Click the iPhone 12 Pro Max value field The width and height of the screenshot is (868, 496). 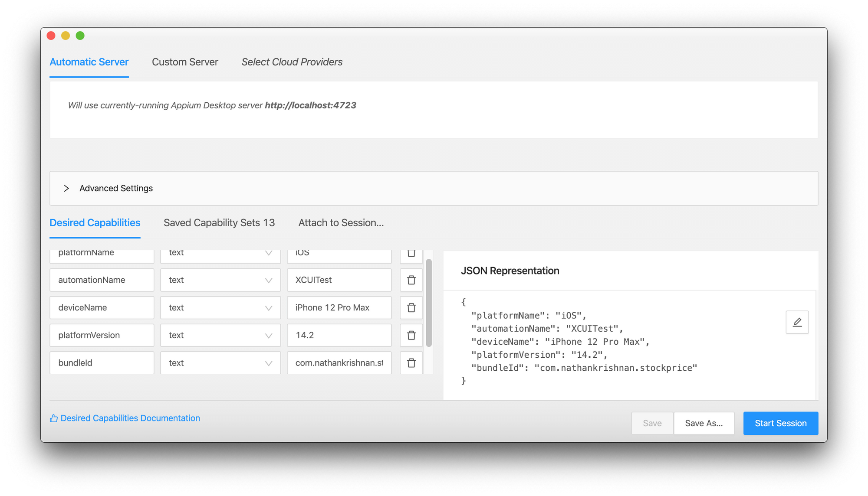(339, 308)
